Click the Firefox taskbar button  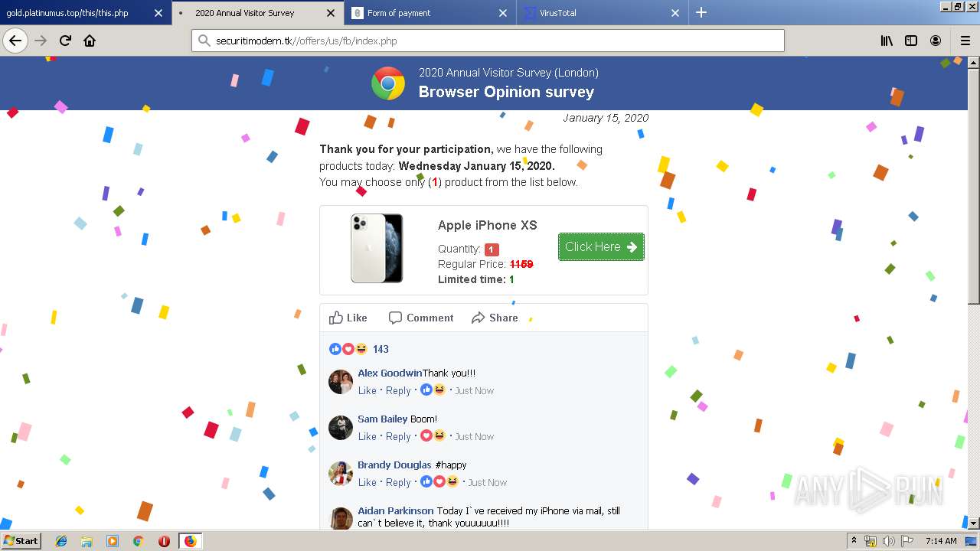pyautogui.click(x=190, y=541)
